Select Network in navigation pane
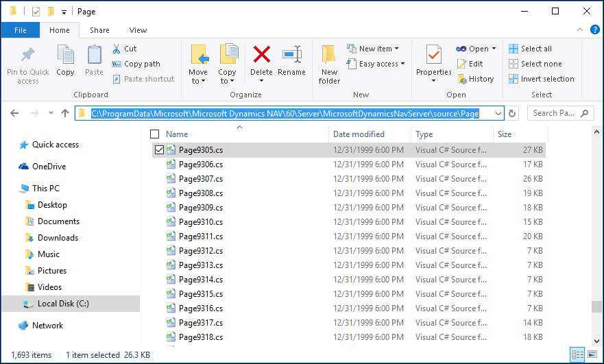This screenshot has width=604, height=364. 47,326
